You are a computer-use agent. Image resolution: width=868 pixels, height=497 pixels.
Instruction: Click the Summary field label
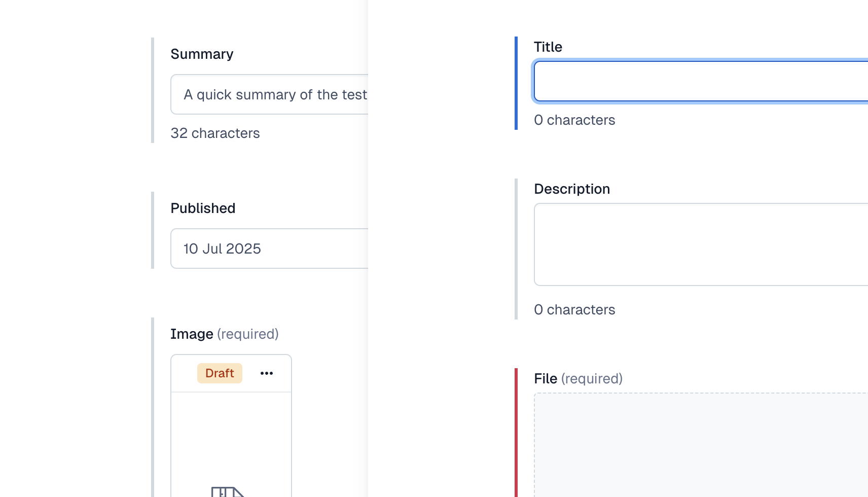202,54
